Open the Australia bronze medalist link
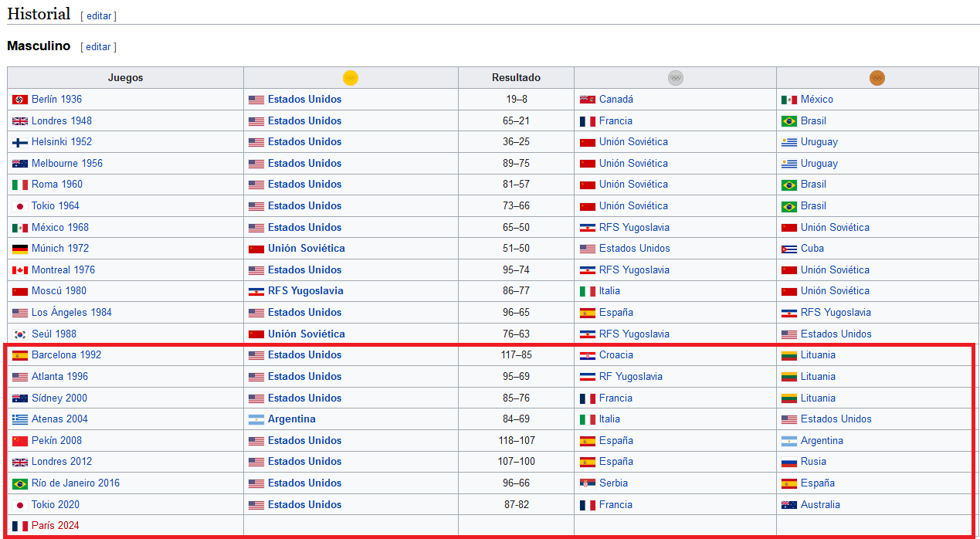 [821, 505]
